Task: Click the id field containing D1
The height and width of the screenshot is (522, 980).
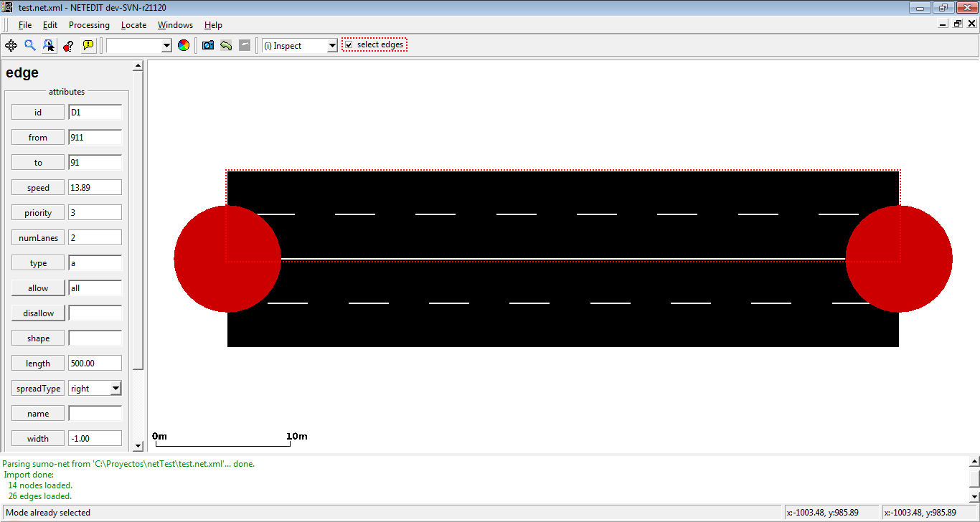Action: pos(95,112)
